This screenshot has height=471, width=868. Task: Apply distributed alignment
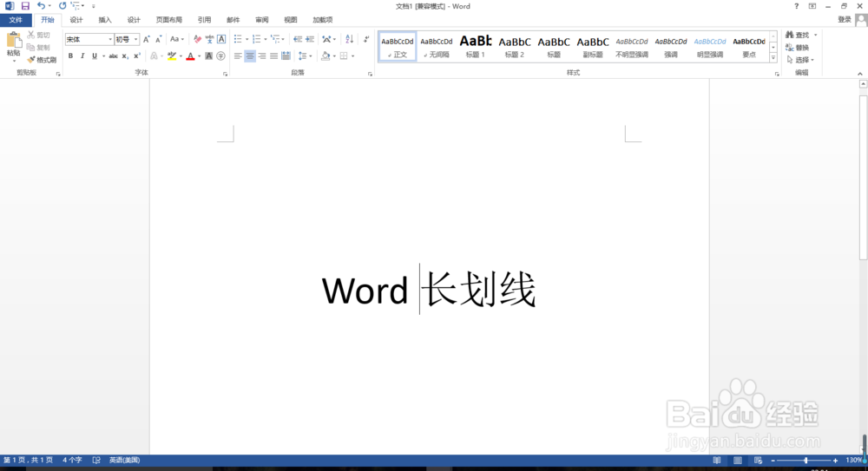[286, 56]
